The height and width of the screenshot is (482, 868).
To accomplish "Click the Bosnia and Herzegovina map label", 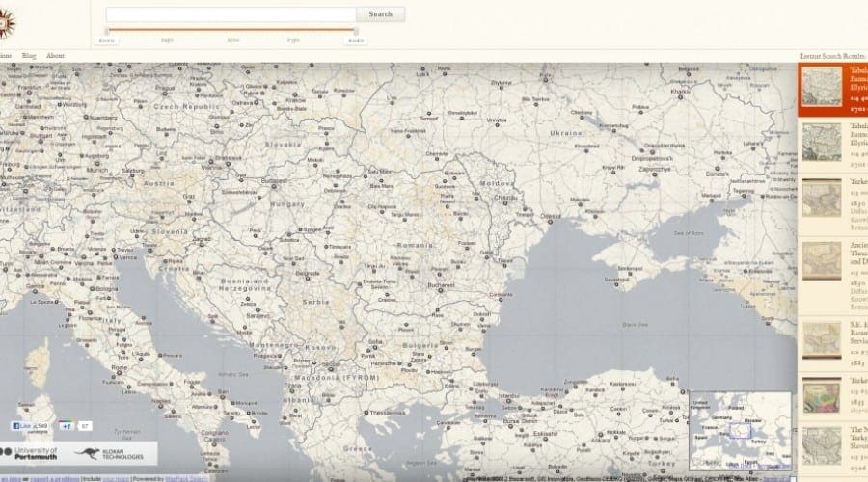I will click(x=245, y=285).
